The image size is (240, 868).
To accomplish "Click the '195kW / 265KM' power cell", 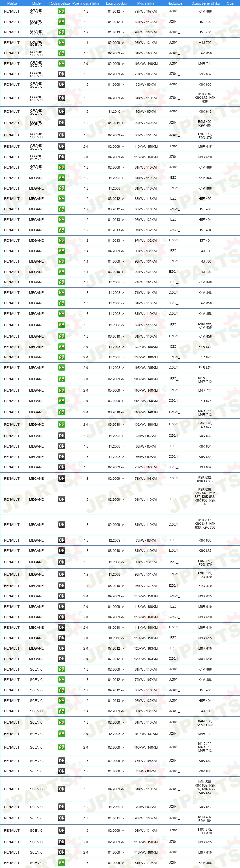I will point(146,368).
